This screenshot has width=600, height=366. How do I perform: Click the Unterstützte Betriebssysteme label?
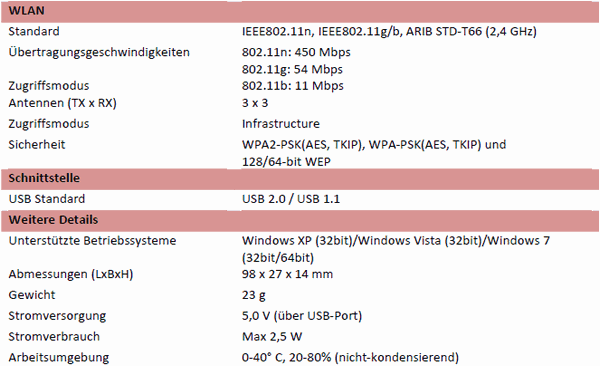(x=92, y=241)
